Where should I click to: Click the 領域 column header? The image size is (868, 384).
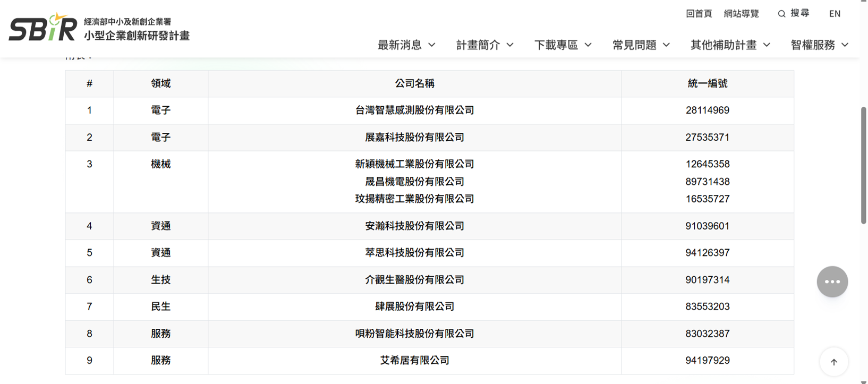tap(160, 83)
